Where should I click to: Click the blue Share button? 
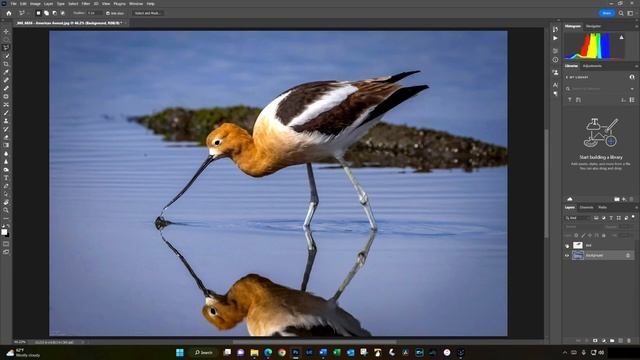pos(607,13)
